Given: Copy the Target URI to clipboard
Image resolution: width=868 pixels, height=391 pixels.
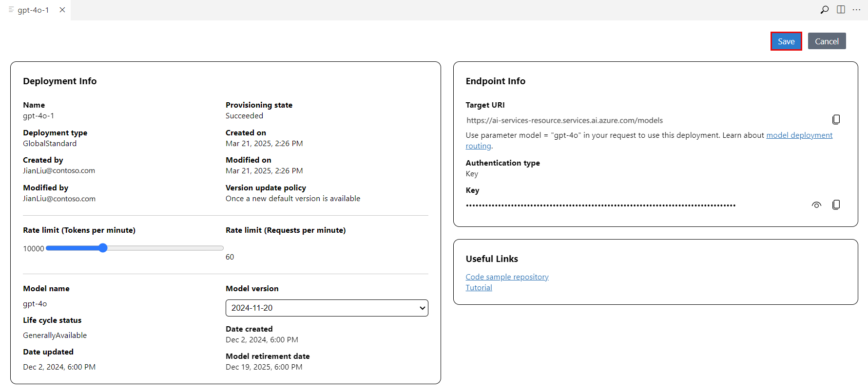Looking at the screenshot, I should (836, 120).
